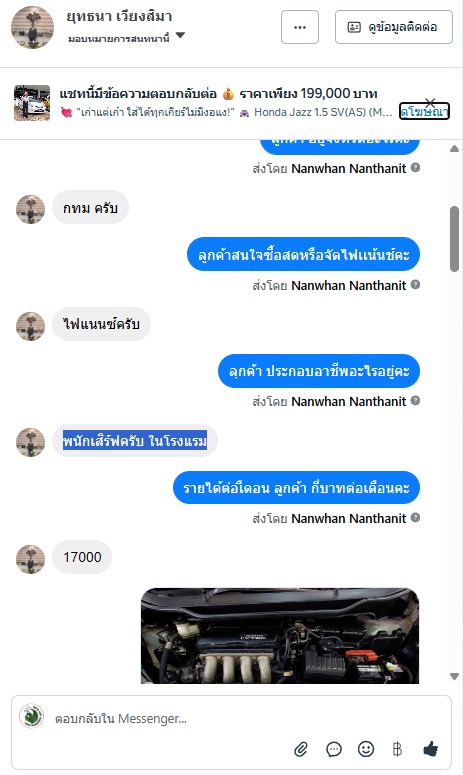Click the Honda Jazz ad thumbnail
Image resolution: width=463 pixels, height=775 pixels.
click(32, 103)
